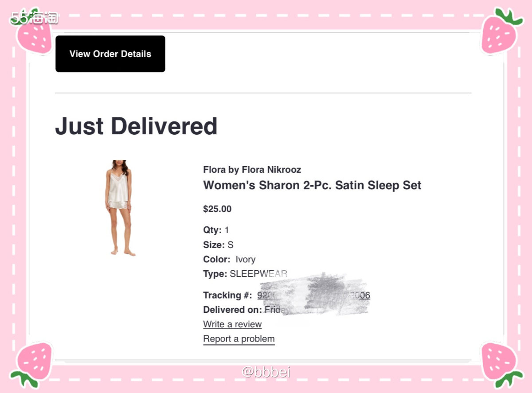This screenshot has height=393, width=532.
Task: Click the Color: Ivory line
Action: click(229, 259)
